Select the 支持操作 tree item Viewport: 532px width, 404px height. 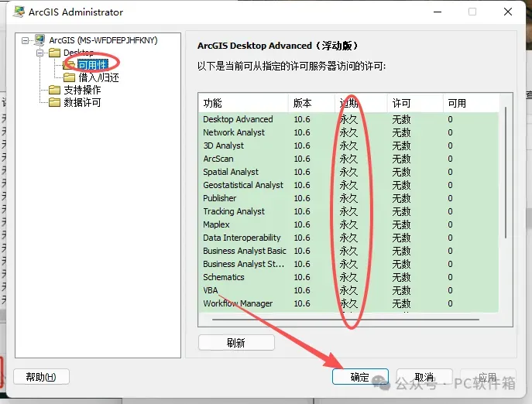pos(82,90)
